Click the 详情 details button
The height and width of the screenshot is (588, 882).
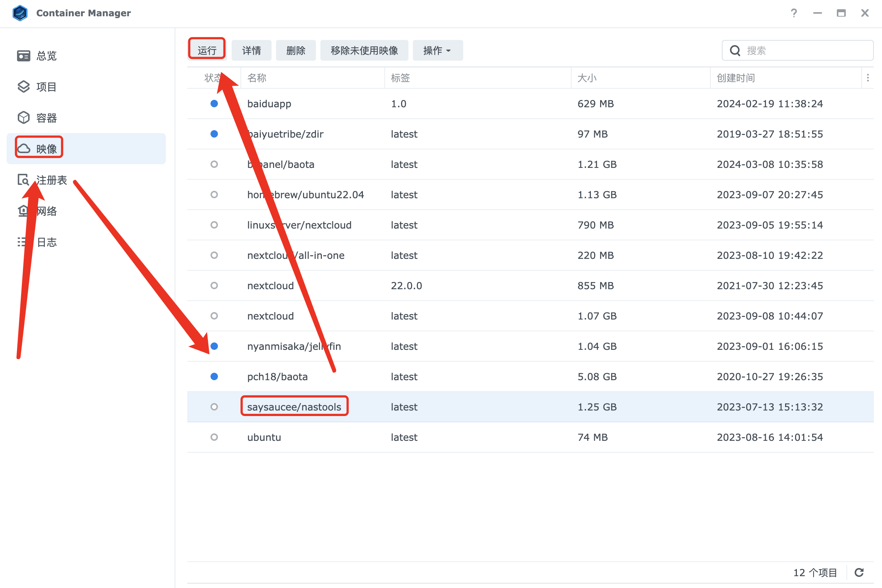coord(251,50)
